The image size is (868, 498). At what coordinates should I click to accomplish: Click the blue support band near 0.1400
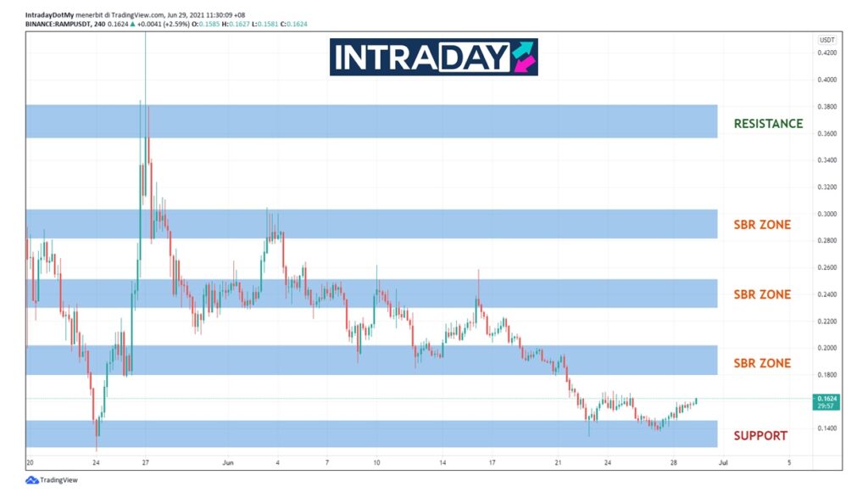click(371, 434)
